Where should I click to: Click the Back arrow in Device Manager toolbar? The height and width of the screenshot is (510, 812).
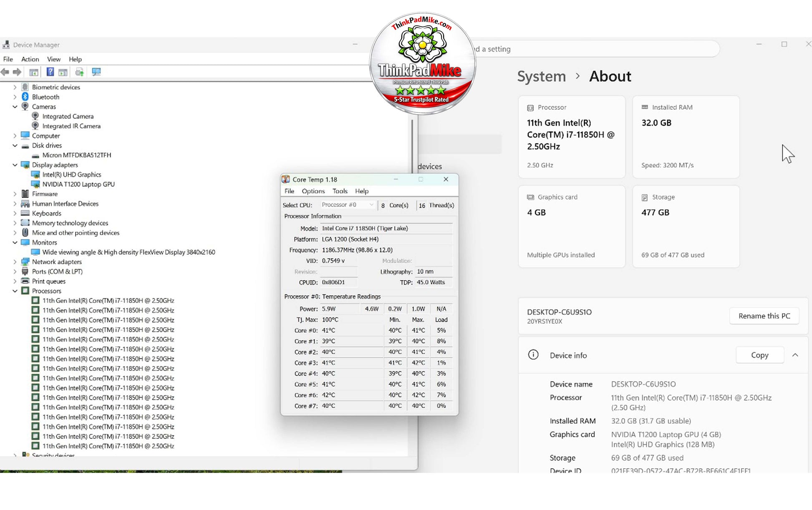point(5,72)
